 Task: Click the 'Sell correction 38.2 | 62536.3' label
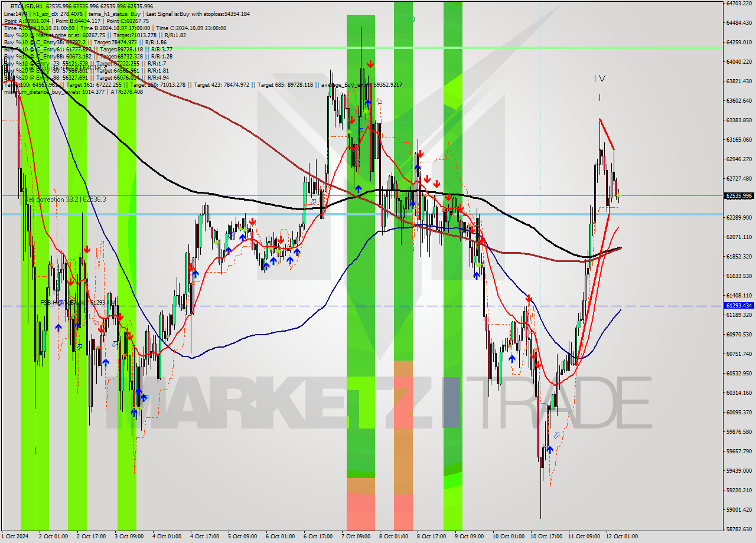point(66,200)
